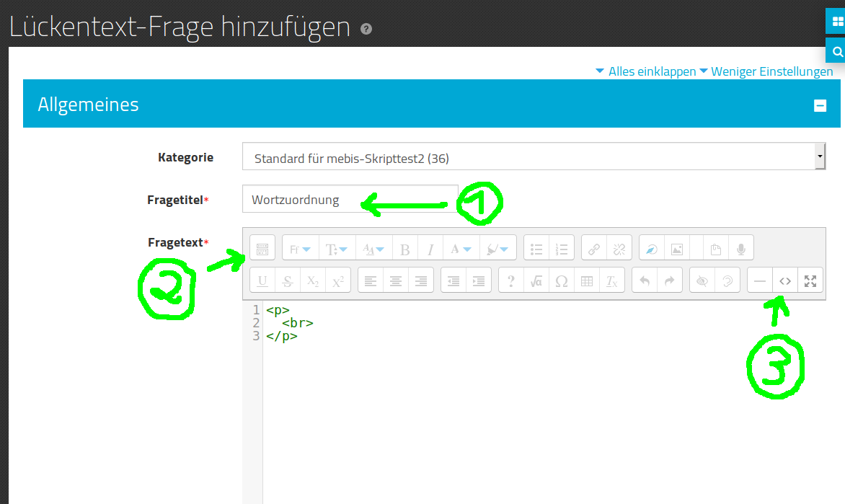Screen dimensions: 845x504
Task: Click the 'Weniger Einstellungen' link
Action: tap(771, 71)
